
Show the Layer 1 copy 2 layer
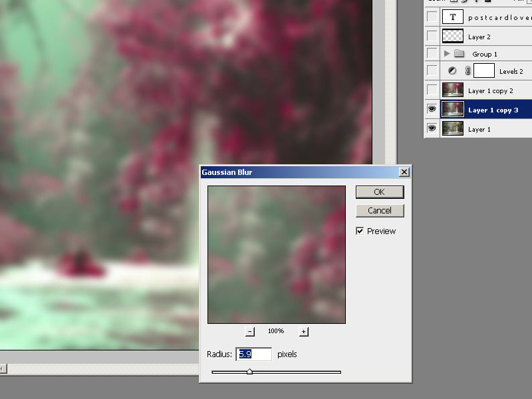(x=432, y=90)
